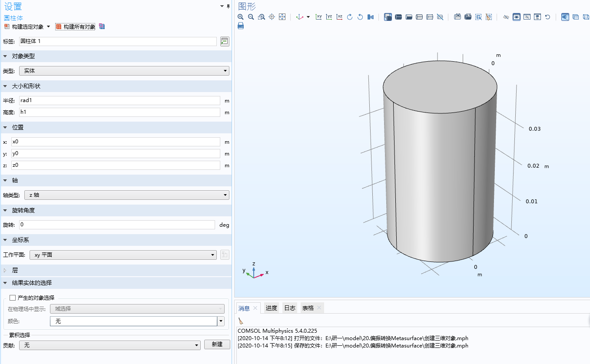The image size is (590, 364).
Task: Click the build all objects button
Action: pos(76,26)
